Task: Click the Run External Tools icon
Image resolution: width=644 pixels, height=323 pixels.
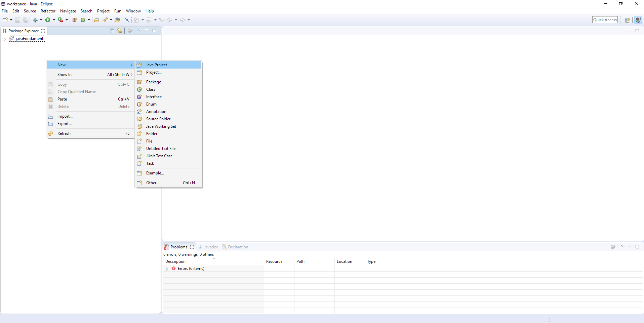Action: (x=61, y=20)
